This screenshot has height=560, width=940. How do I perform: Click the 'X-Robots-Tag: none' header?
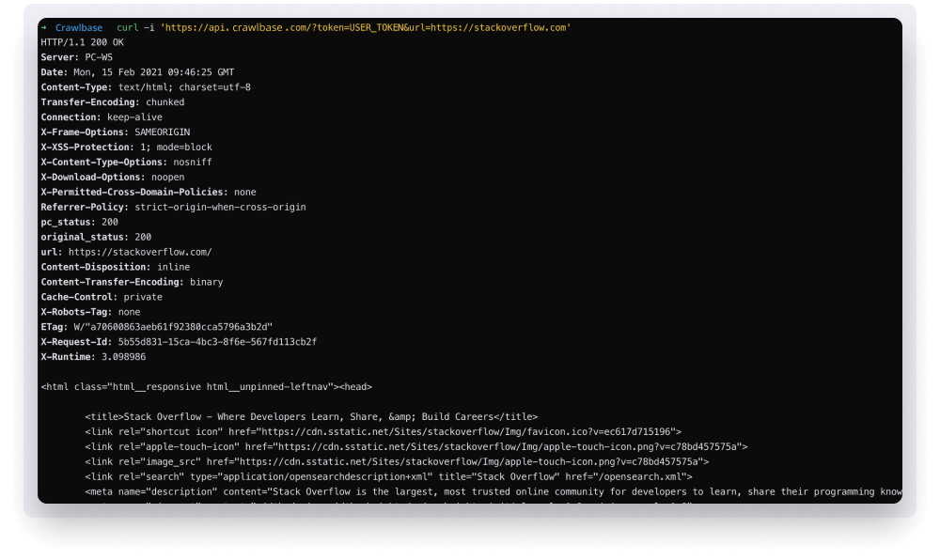pyautogui.click(x=90, y=312)
